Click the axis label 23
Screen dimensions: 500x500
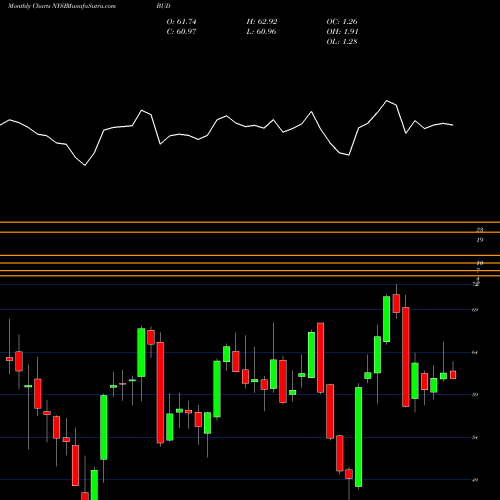click(x=479, y=230)
